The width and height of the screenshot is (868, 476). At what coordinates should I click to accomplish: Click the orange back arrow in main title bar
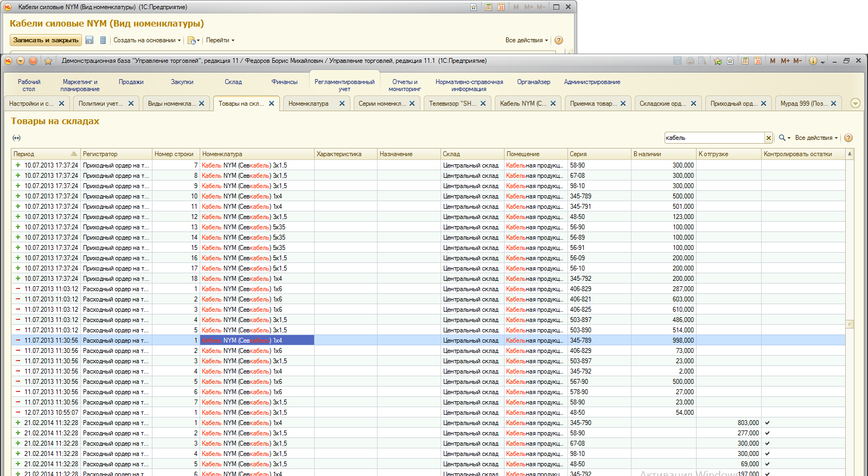pyautogui.click(x=21, y=61)
